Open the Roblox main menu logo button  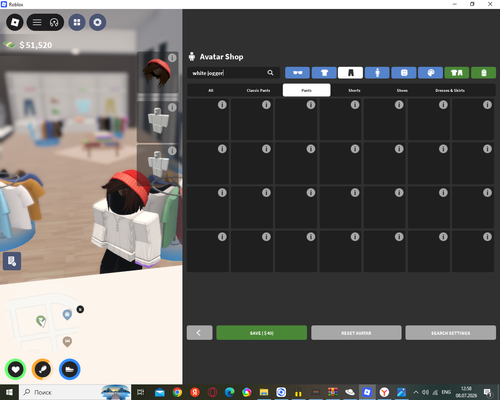(15, 22)
